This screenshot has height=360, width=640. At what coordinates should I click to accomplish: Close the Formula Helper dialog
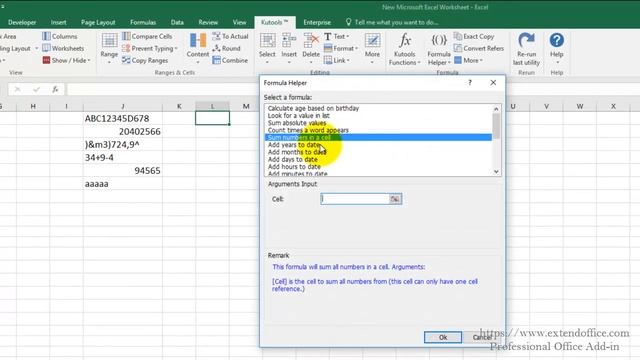[x=493, y=83]
